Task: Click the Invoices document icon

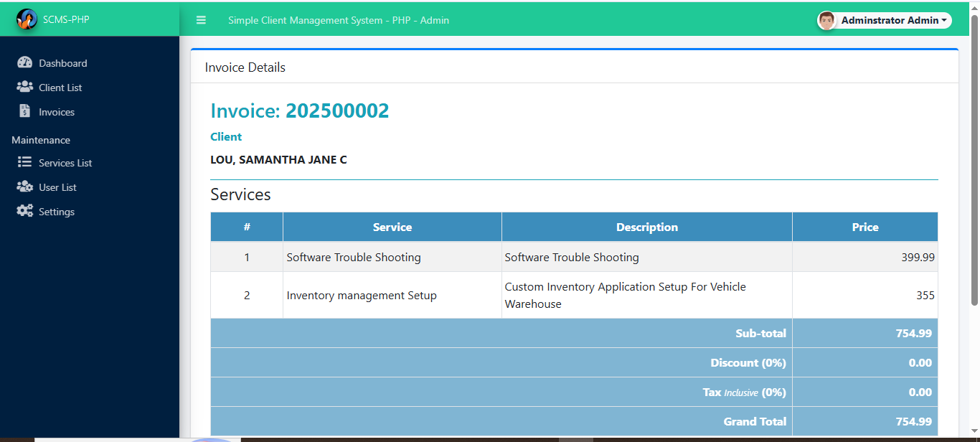Action: point(25,111)
